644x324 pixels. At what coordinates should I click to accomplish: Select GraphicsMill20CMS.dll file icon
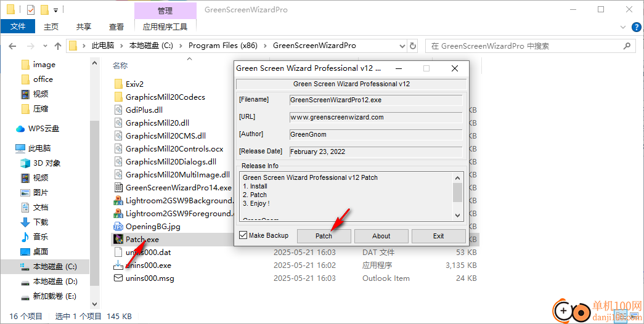[x=118, y=136]
